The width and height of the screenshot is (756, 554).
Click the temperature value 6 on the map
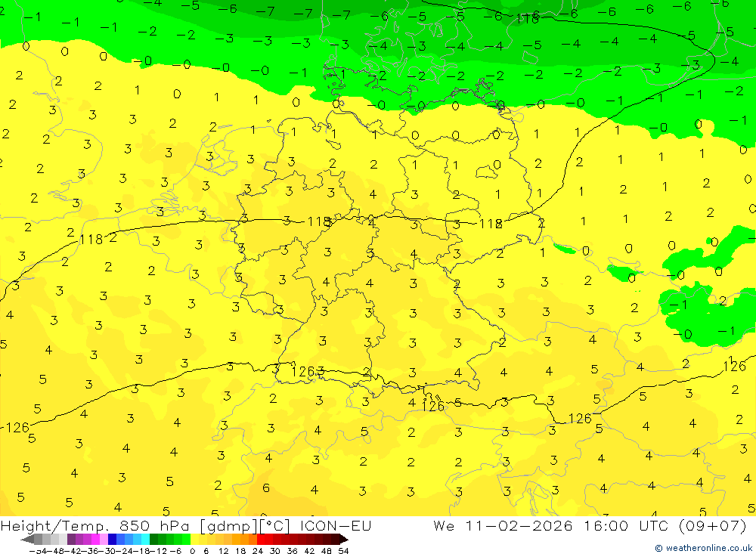pos(265,488)
